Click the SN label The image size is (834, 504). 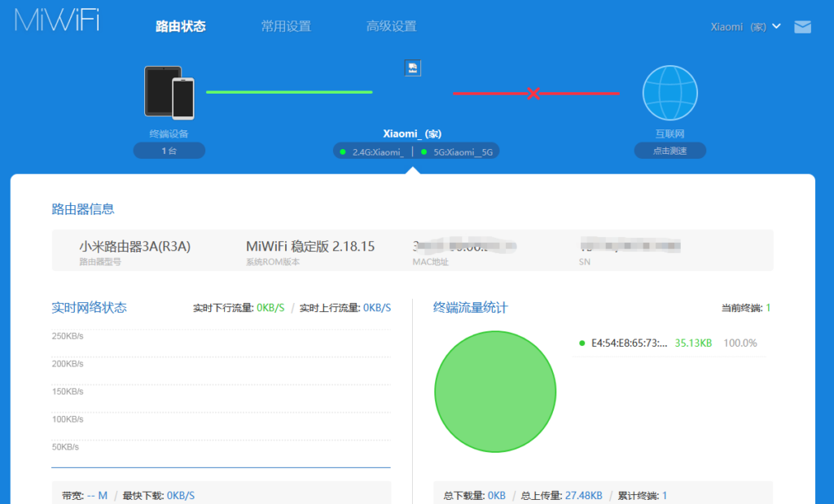(584, 261)
